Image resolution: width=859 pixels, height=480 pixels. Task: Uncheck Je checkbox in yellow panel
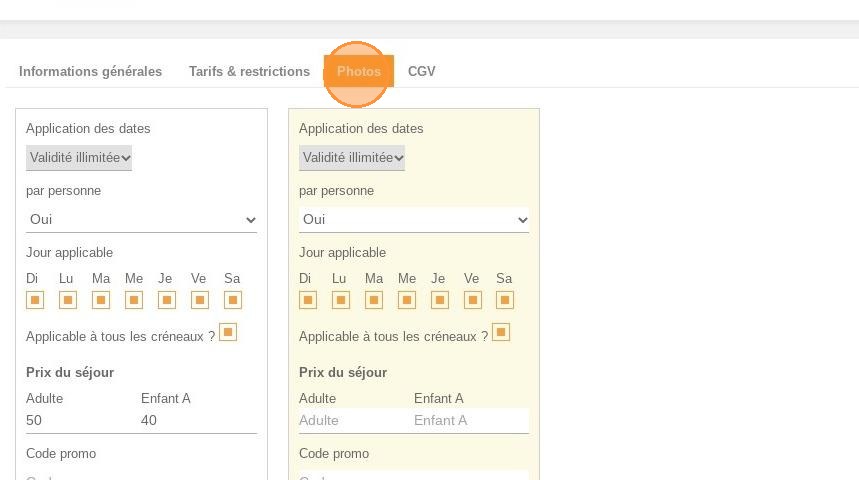coord(439,300)
